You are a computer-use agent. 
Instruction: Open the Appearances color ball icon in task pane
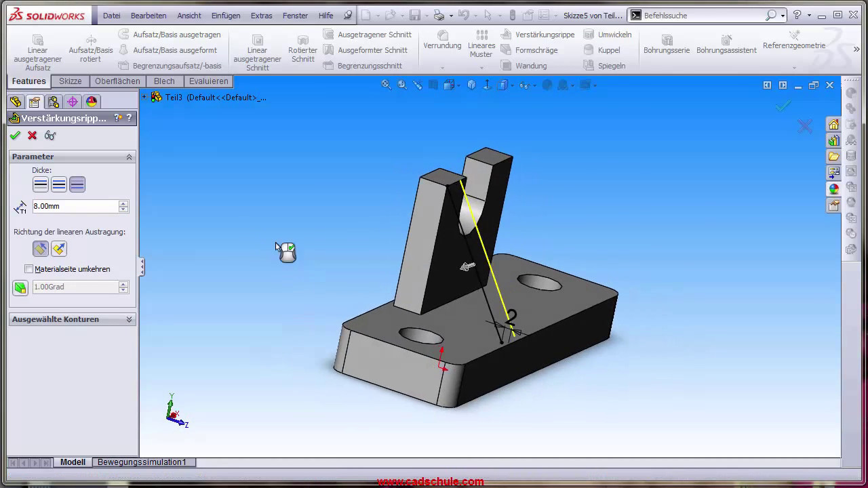coord(834,189)
